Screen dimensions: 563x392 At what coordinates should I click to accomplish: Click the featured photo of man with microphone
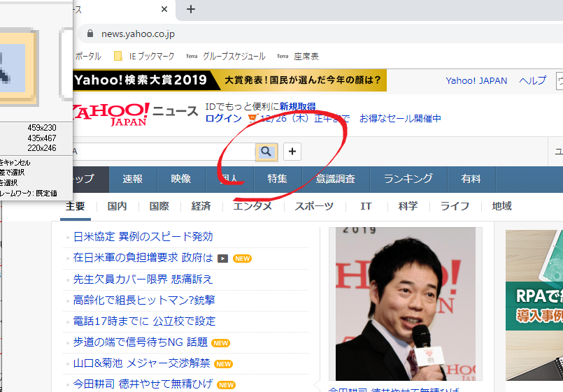coord(406,304)
